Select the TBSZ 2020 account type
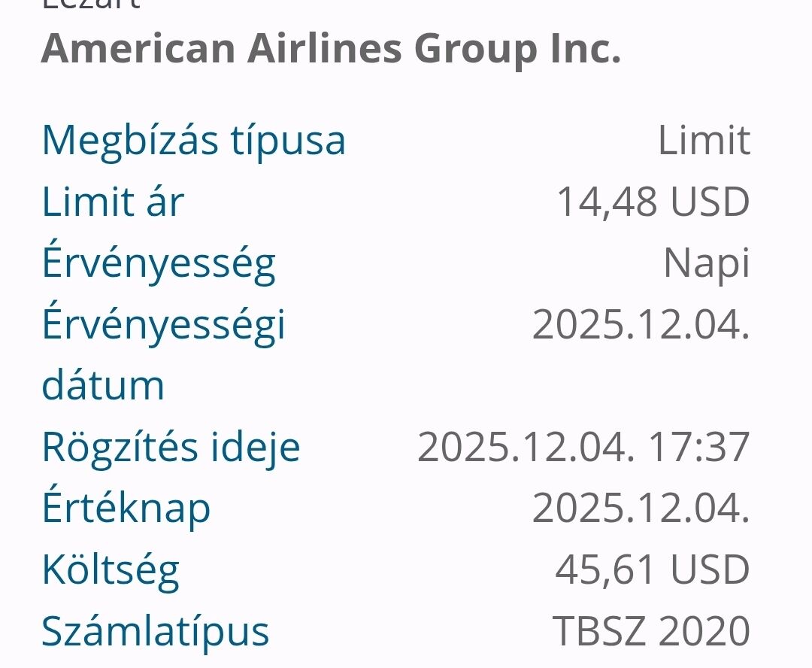This screenshot has height=668, width=812. pos(651,630)
